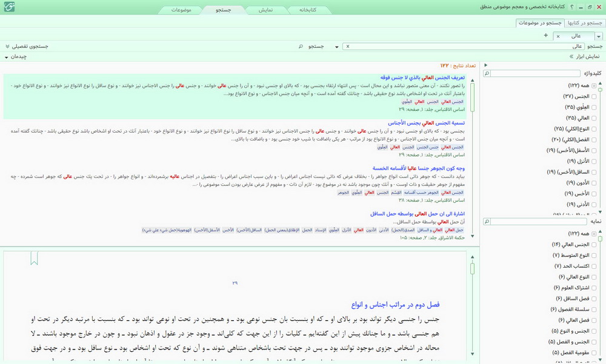Check the الجنس (۳۷) keyword filter
This screenshot has height=364, width=606.
tap(594, 97)
